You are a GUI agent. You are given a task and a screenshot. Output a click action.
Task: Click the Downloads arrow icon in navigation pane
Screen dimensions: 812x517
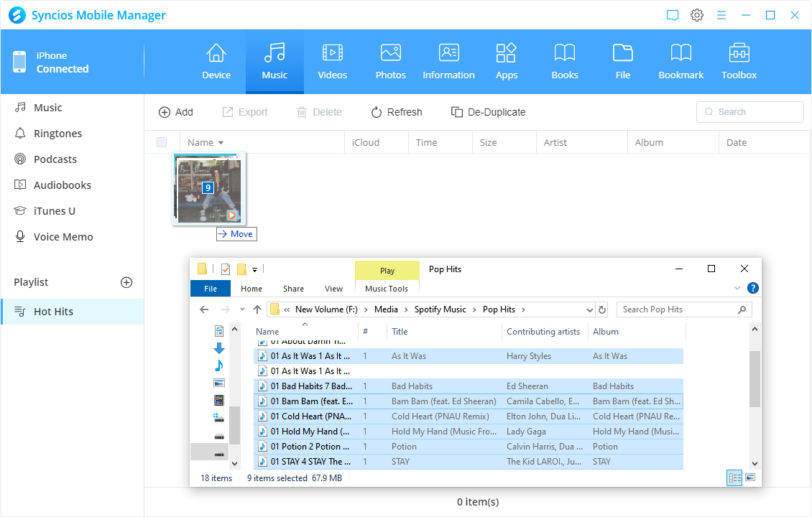tap(219, 348)
